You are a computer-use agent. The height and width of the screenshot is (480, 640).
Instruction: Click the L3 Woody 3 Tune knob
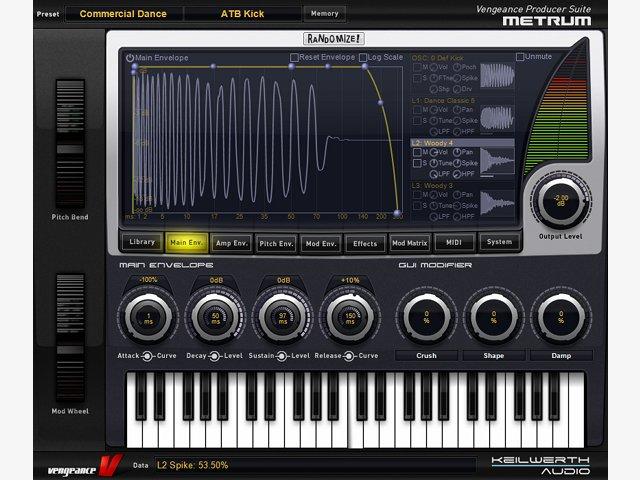[x=433, y=206]
